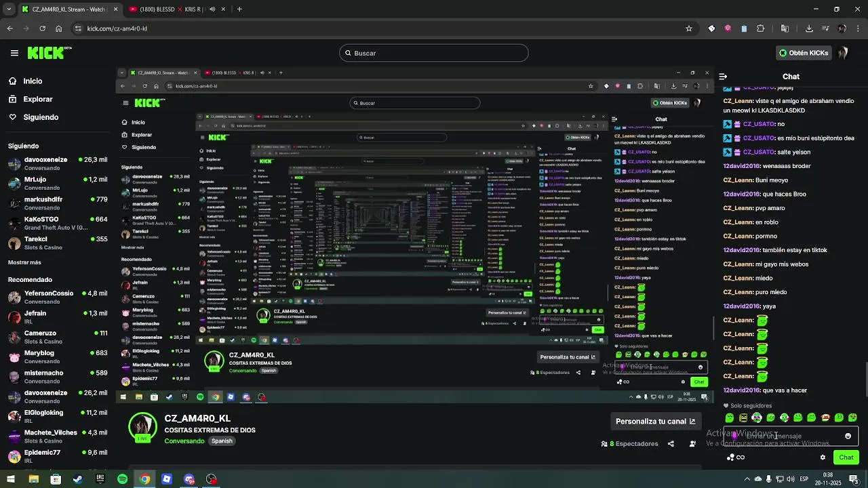Open Tarekcl's Slots & Casino channel
Viewport: 868px width, 488px height.
tap(58, 243)
